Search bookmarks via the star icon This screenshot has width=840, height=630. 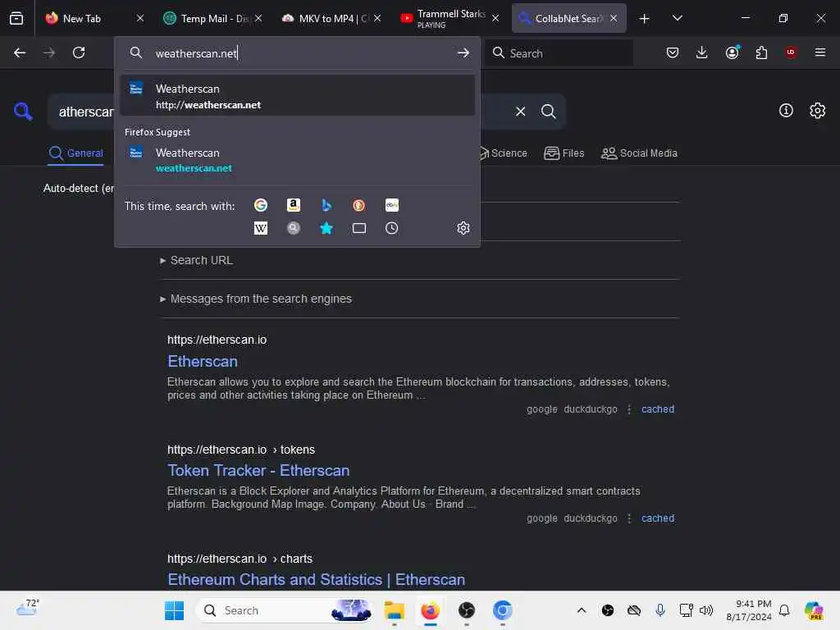[x=326, y=228]
